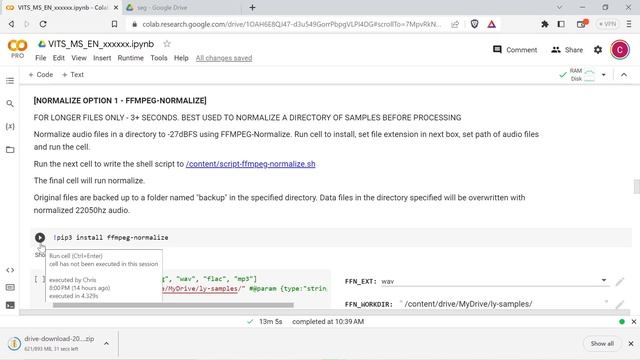
Task: Open the command palette icon in sidebar
Action: tap(10, 288)
